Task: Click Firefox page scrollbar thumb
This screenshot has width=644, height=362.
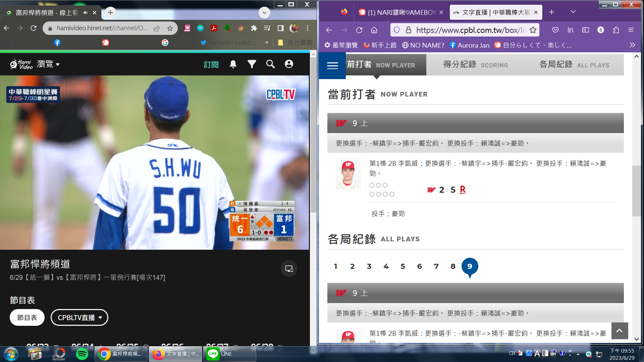Action: click(x=636, y=191)
